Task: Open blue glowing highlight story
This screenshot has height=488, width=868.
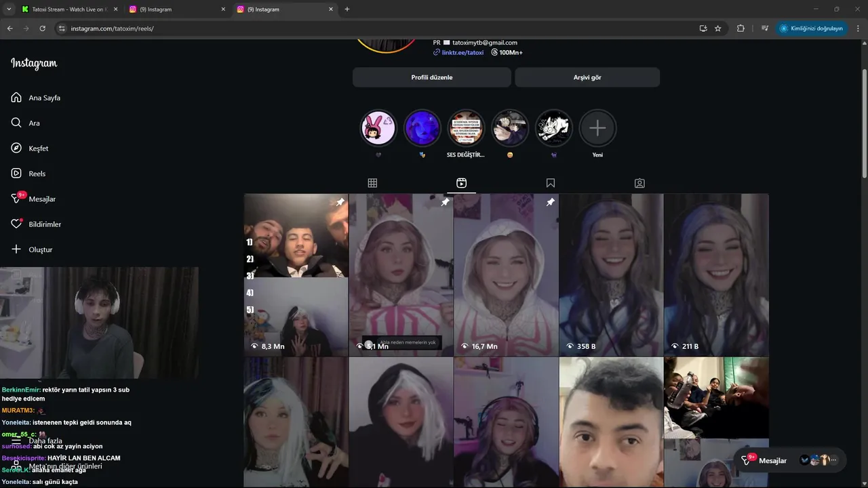Action: pos(422,128)
